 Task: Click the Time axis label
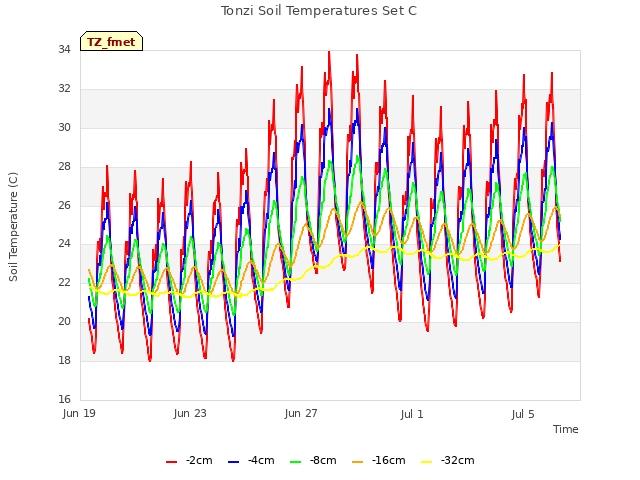pos(565,429)
